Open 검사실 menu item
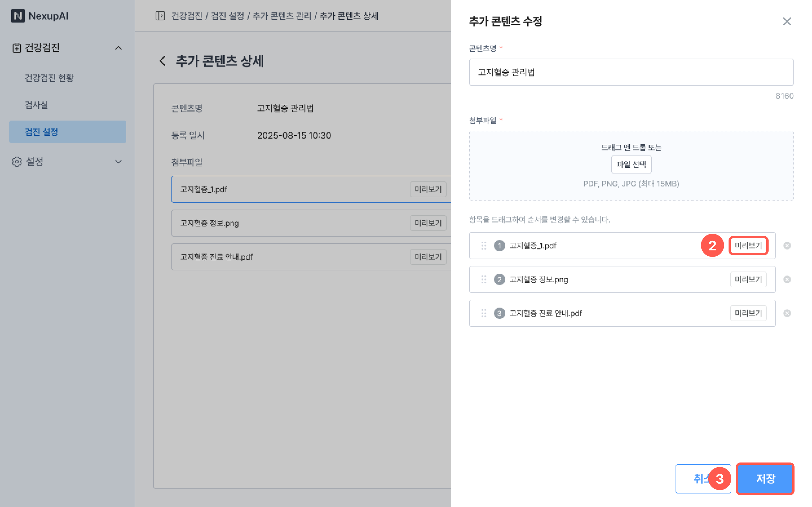The height and width of the screenshot is (507, 812). 37,105
